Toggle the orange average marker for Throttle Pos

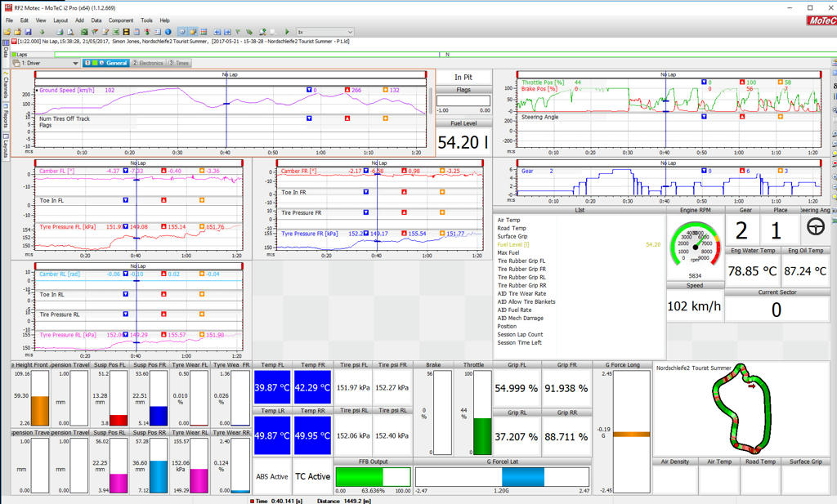781,83
